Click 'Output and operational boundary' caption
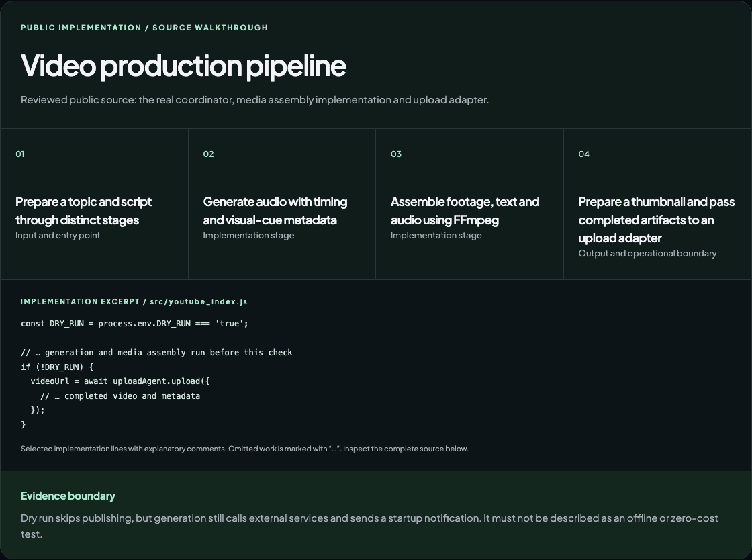Image resolution: width=752 pixels, height=560 pixels. point(647,253)
